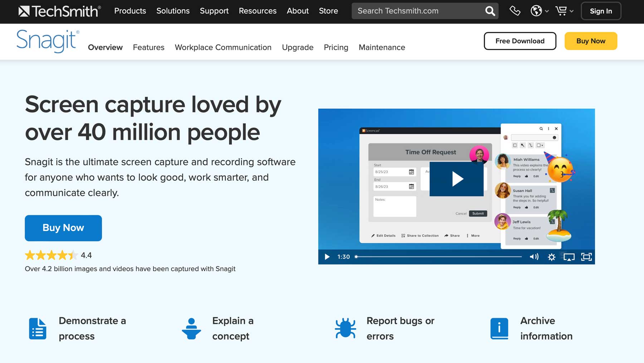The image size is (644, 363).
Task: Click the Archive information icon
Action: (x=499, y=328)
